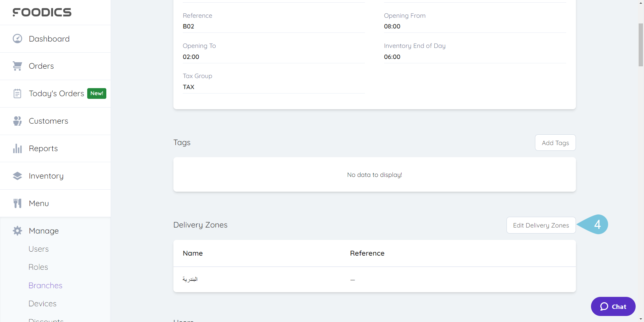Open the Chat support bubble
This screenshot has height=322, width=644.
tap(613, 306)
